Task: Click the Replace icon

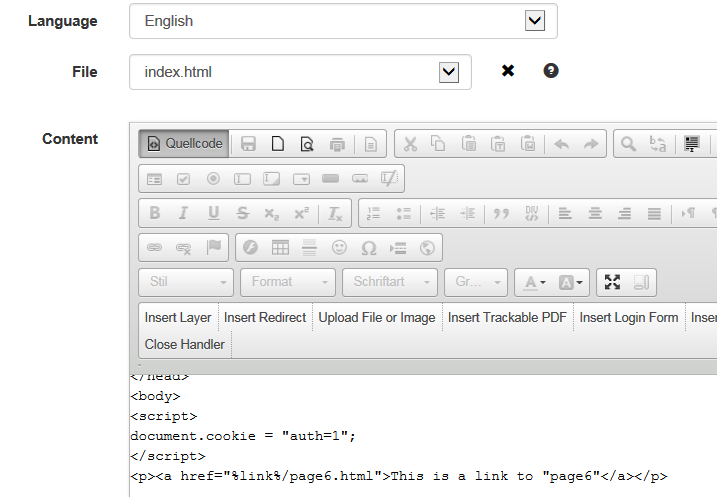Action: coord(658,144)
